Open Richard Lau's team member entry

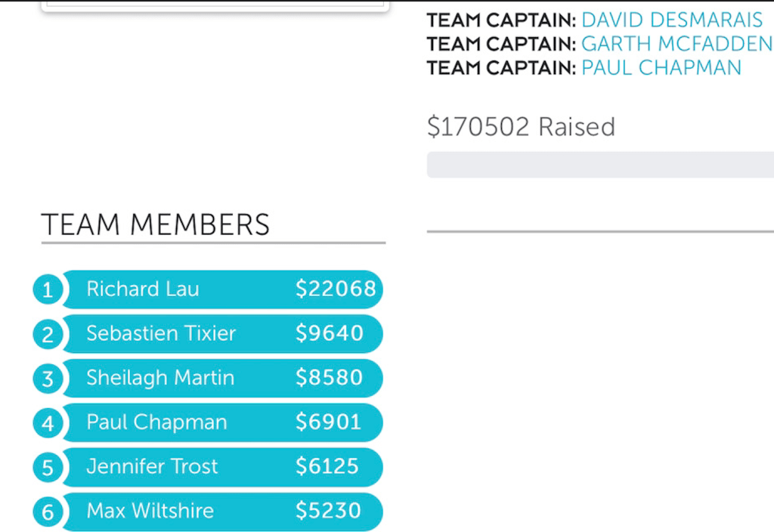coord(143,289)
